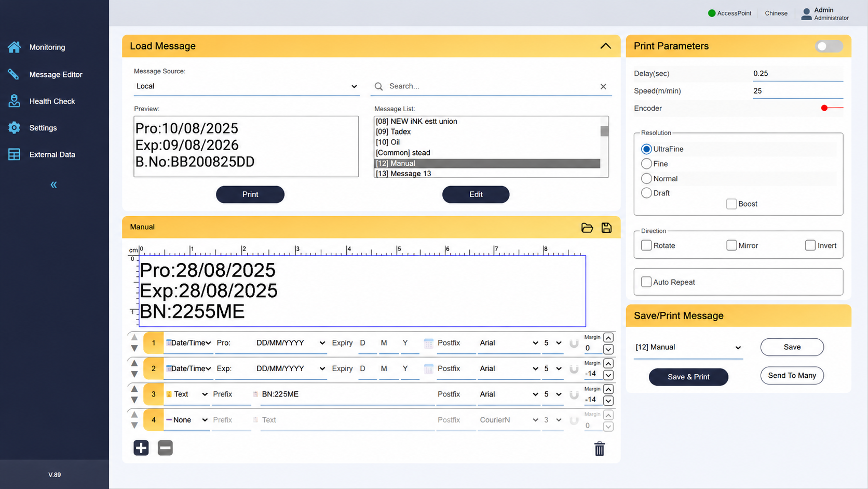Select Fine resolution
The image size is (868, 489).
tap(646, 164)
